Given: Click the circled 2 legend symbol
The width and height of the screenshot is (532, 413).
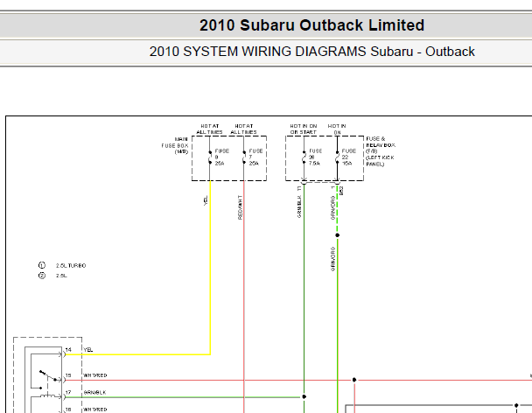Looking at the screenshot, I should pyautogui.click(x=42, y=276).
